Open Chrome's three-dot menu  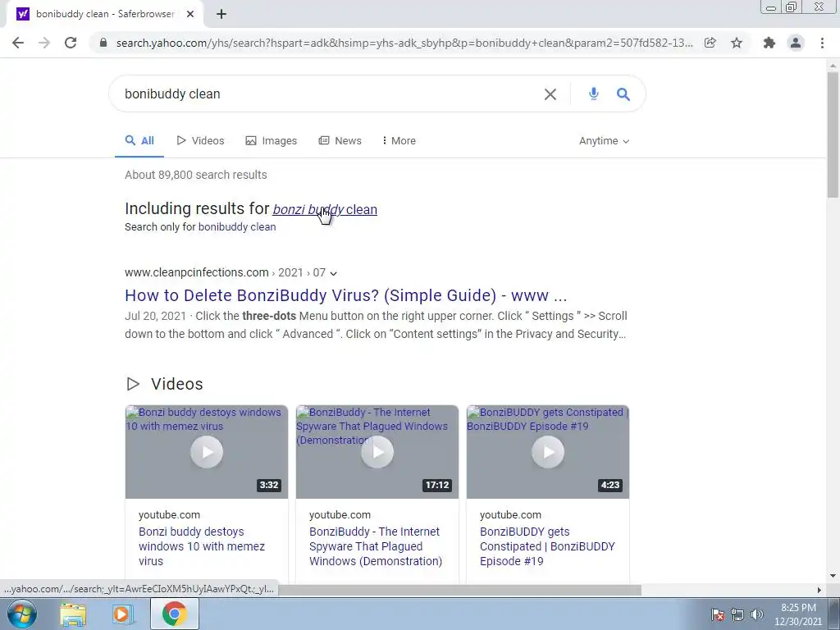click(x=822, y=43)
